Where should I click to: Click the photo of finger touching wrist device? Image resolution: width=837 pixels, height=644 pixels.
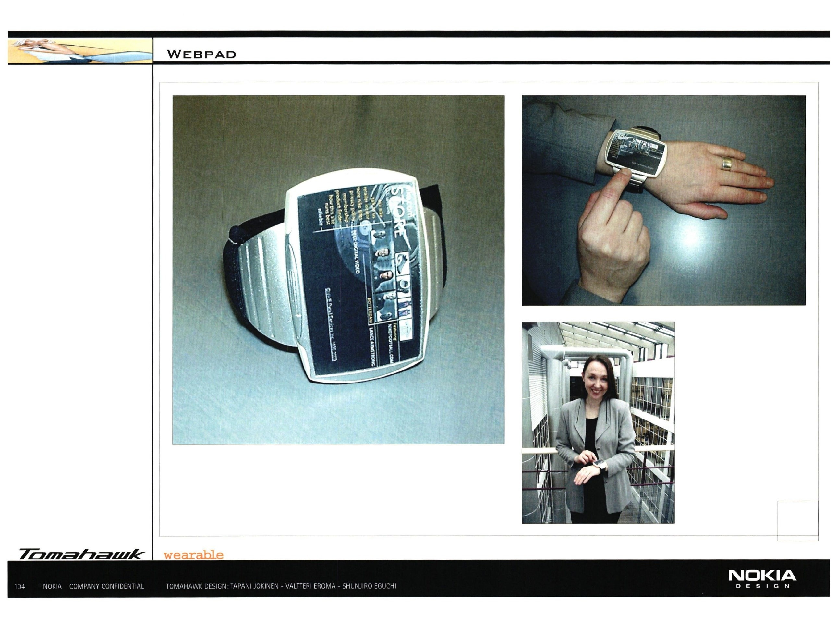[x=664, y=200]
